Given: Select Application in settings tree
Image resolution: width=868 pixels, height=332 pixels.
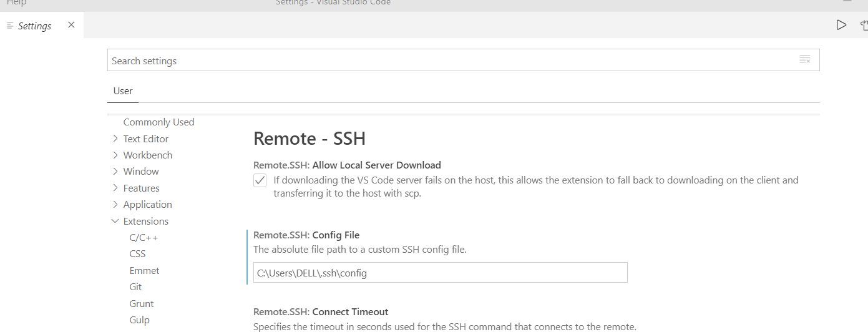Looking at the screenshot, I should point(148,204).
